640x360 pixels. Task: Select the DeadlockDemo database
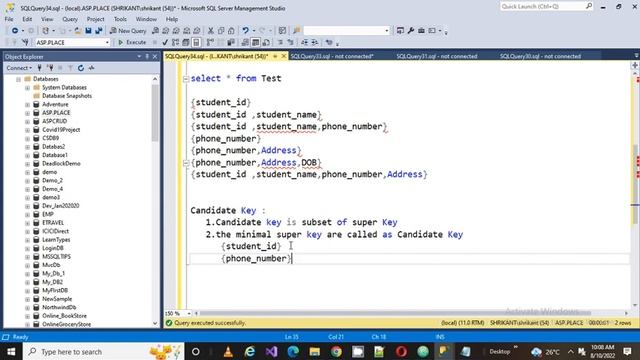tap(61, 164)
